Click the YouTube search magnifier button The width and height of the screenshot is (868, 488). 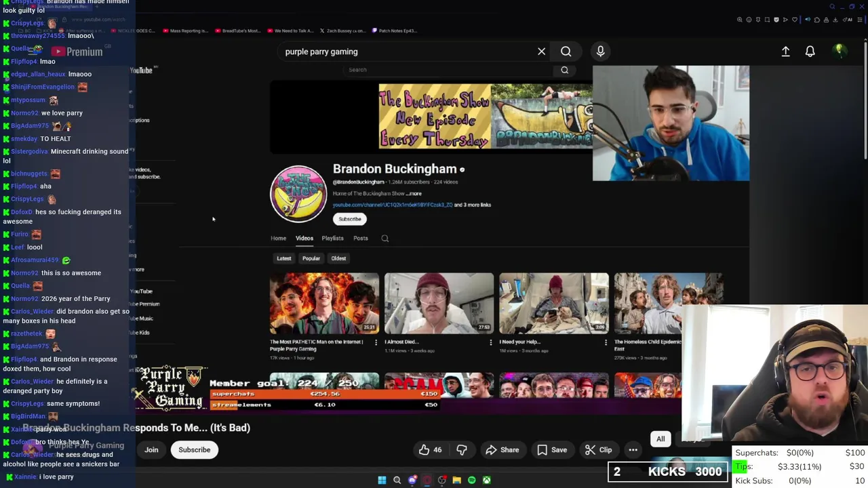(x=566, y=52)
